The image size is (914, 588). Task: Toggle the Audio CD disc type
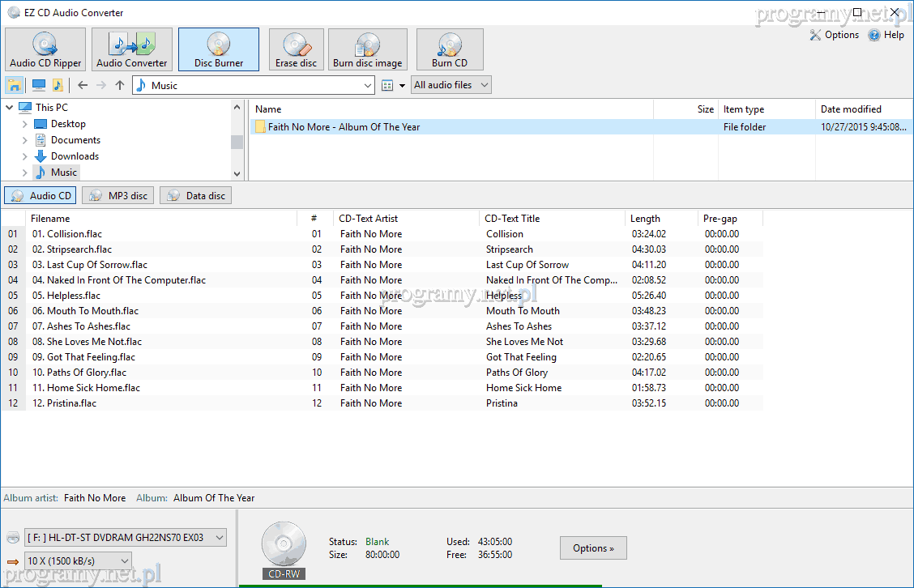pyautogui.click(x=41, y=195)
